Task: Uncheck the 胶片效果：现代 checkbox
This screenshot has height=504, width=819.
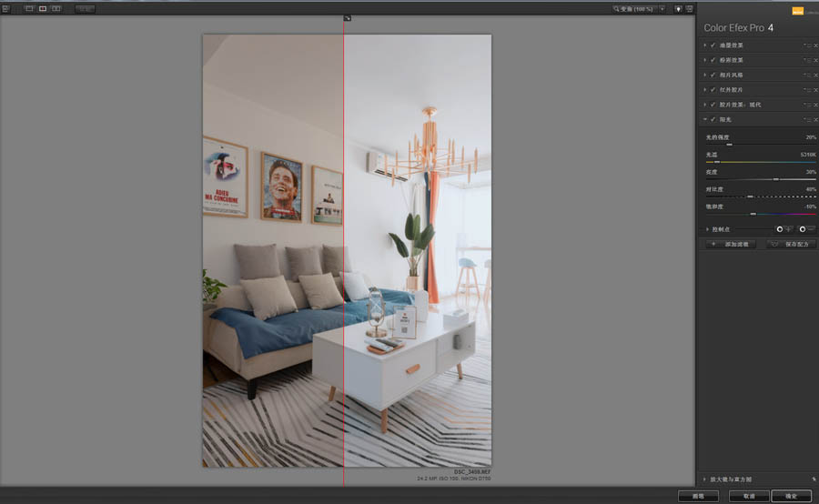Action: click(713, 105)
